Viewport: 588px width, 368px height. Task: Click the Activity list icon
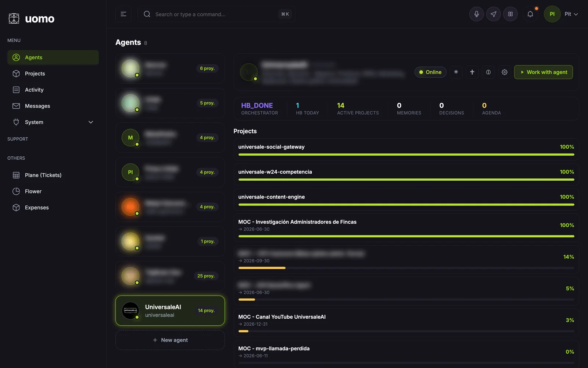(16, 90)
